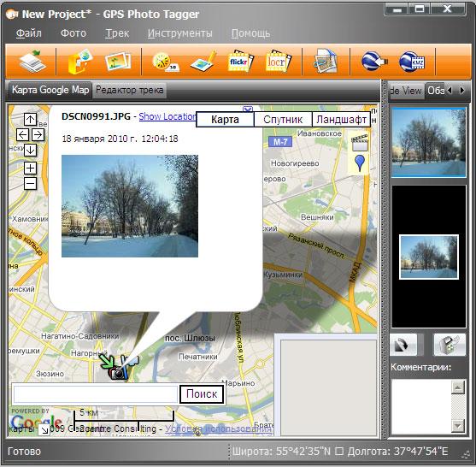476x467 pixels.
Task: Click the rotate photo icon below preview
Action: pos(403,345)
